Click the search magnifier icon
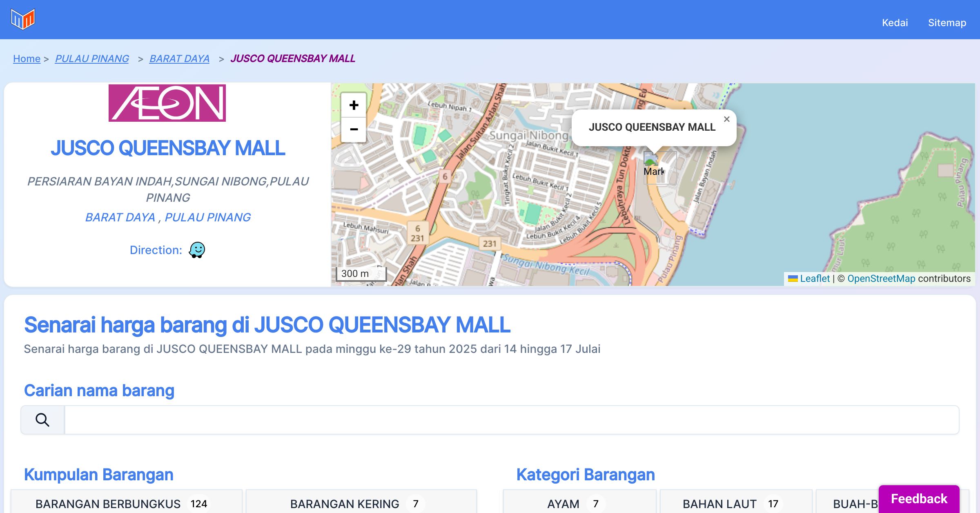Screen dimensions: 980x513 tap(42, 420)
